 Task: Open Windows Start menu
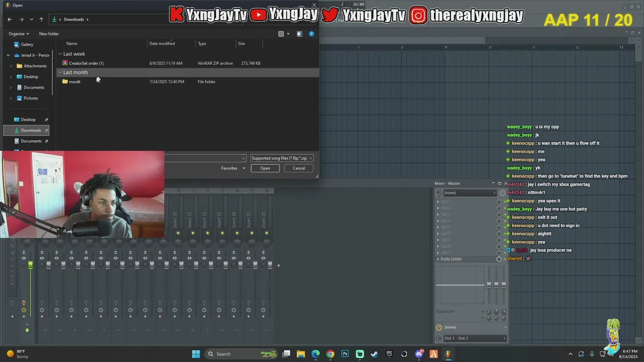point(196,354)
